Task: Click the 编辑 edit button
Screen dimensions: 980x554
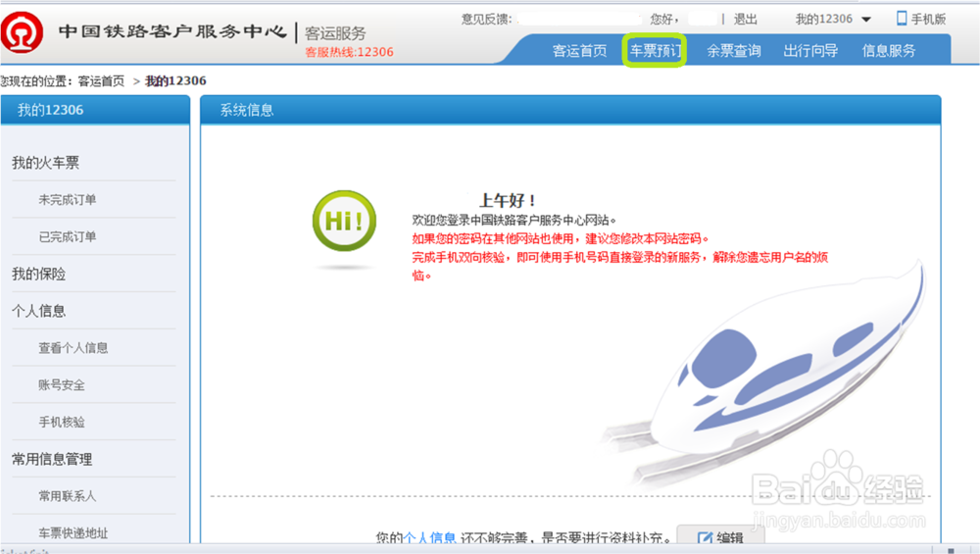Action: [720, 536]
